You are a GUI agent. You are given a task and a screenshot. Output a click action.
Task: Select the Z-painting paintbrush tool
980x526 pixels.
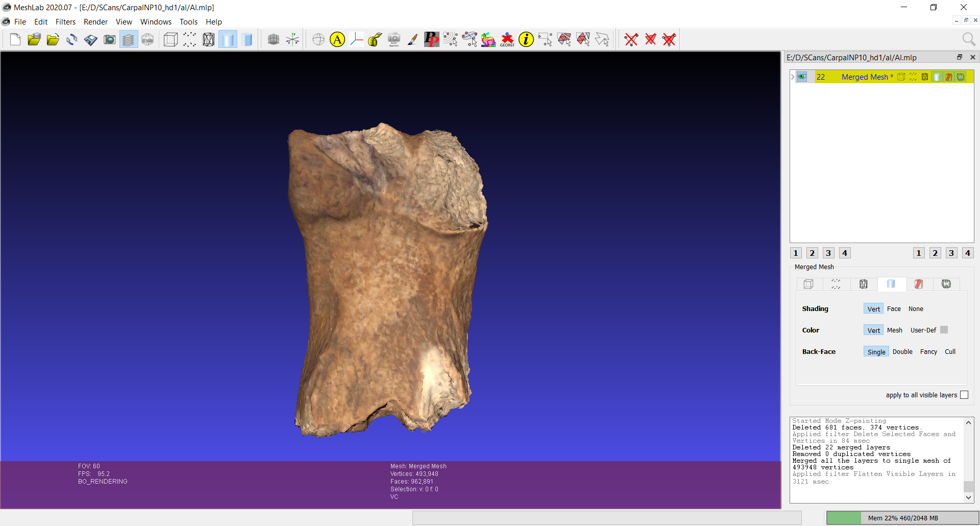412,39
